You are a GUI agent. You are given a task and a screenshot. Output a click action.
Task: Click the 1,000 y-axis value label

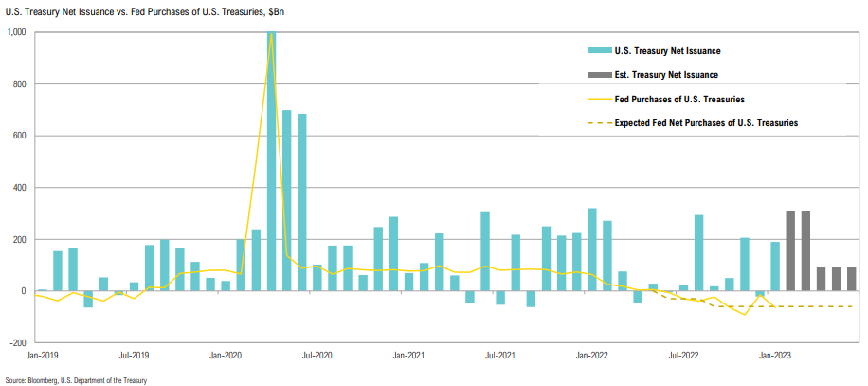tap(17, 32)
